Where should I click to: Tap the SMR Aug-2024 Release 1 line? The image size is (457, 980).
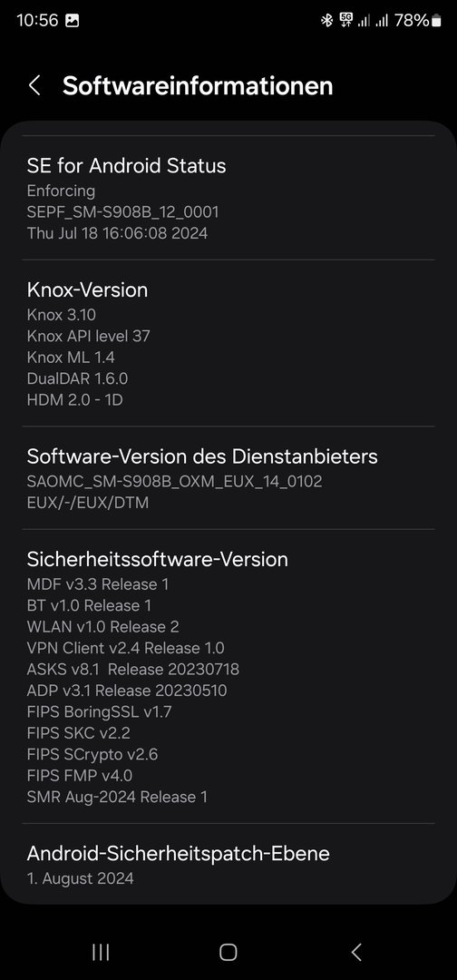click(x=117, y=797)
